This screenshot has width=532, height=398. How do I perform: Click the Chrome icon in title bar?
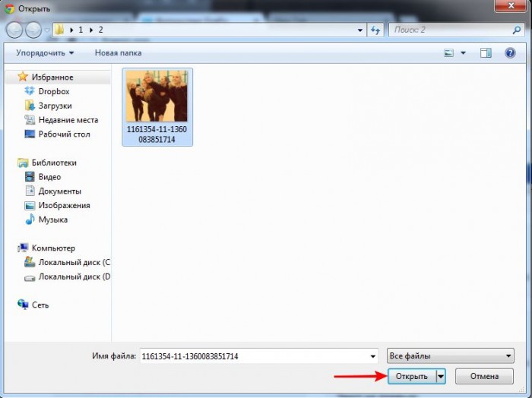pyautogui.click(x=10, y=8)
